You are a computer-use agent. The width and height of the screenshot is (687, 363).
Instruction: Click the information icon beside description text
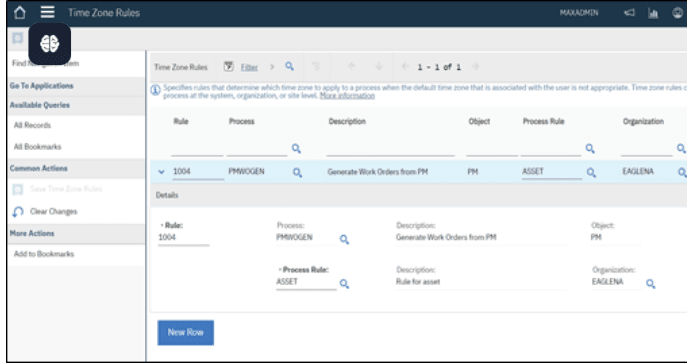point(155,90)
